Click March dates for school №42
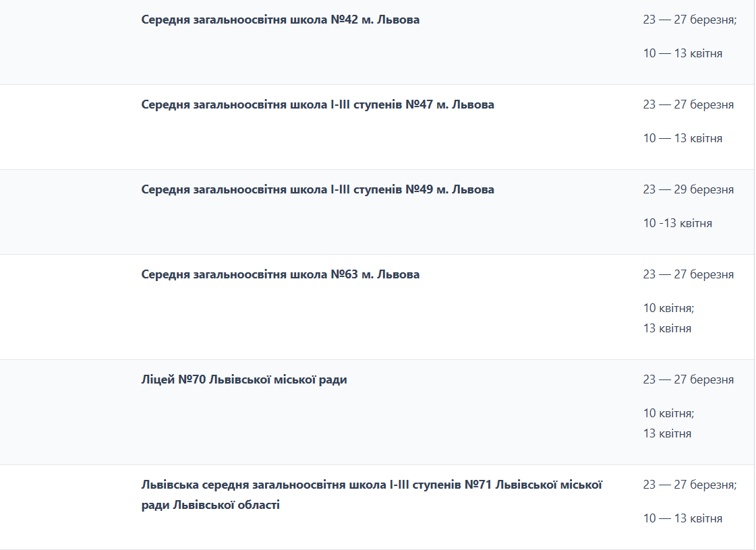 tap(689, 20)
